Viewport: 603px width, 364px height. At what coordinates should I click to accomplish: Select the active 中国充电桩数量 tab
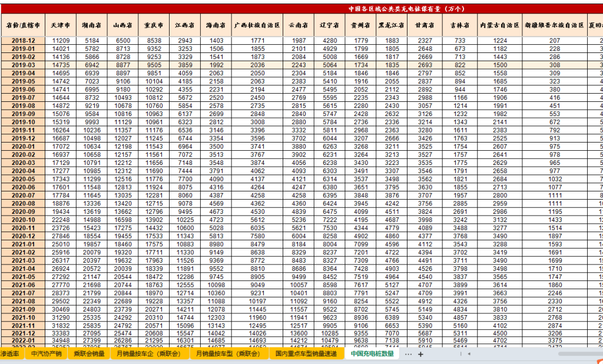tap(371, 354)
